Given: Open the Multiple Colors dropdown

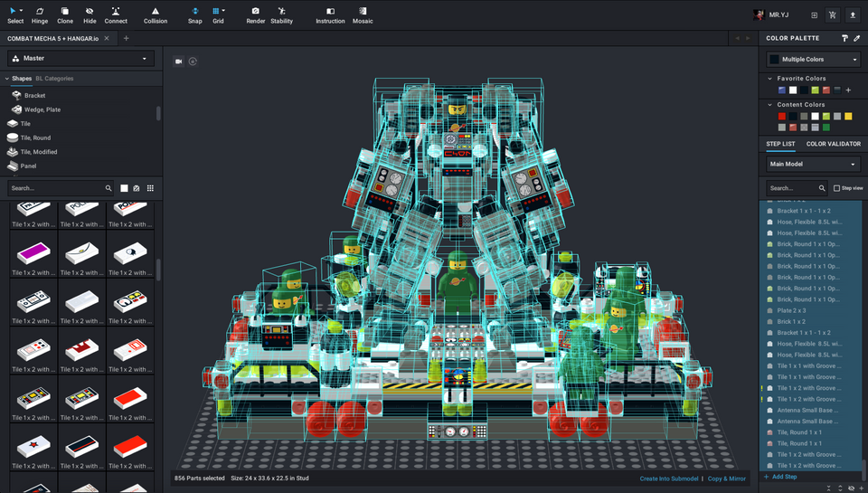Looking at the screenshot, I should (813, 60).
